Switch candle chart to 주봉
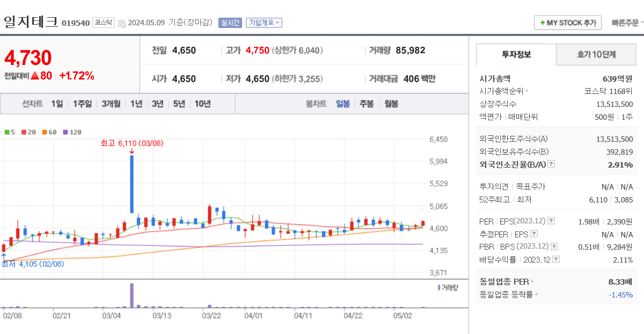 click(367, 104)
